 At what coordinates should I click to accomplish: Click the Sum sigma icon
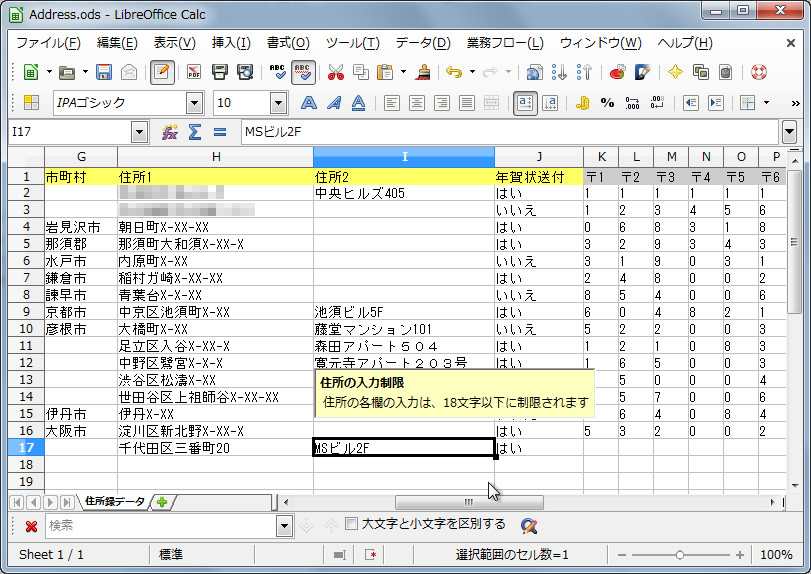194,132
